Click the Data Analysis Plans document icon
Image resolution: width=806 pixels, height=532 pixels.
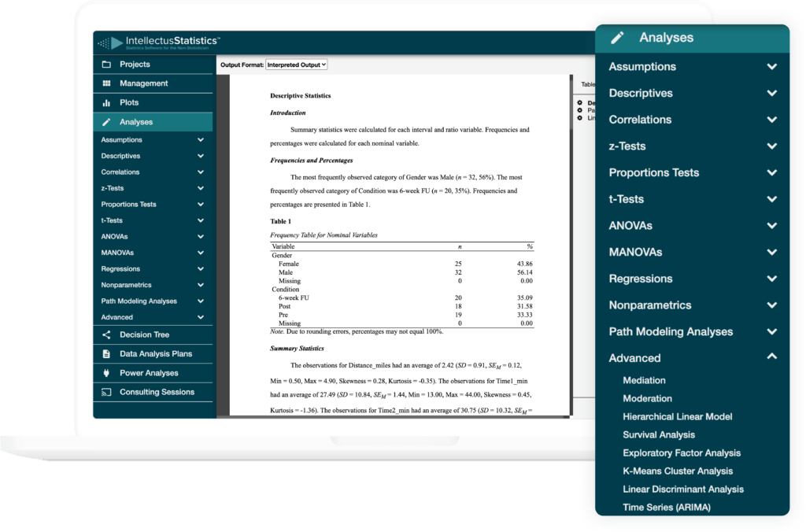[x=106, y=353]
